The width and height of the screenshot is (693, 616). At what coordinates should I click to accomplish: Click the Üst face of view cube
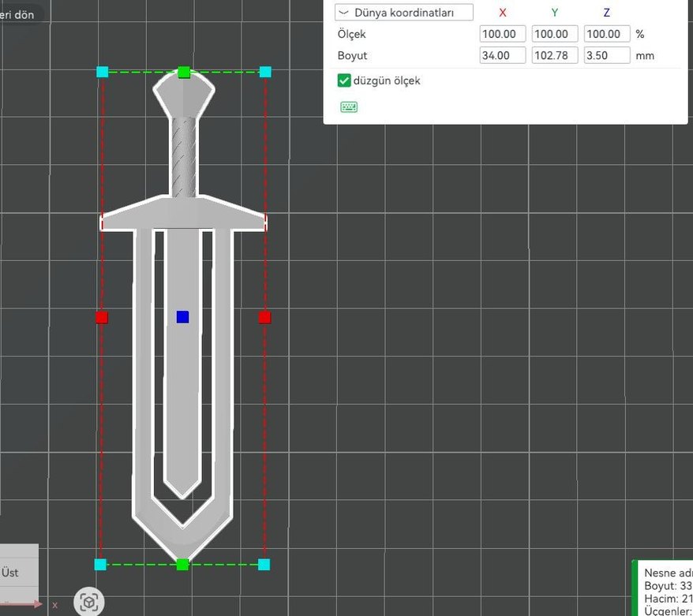11,573
